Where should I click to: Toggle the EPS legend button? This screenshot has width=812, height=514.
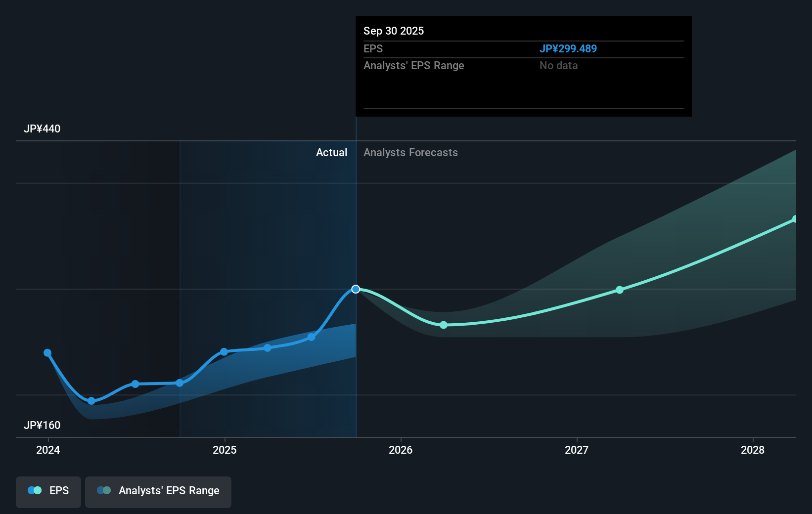click(48, 492)
